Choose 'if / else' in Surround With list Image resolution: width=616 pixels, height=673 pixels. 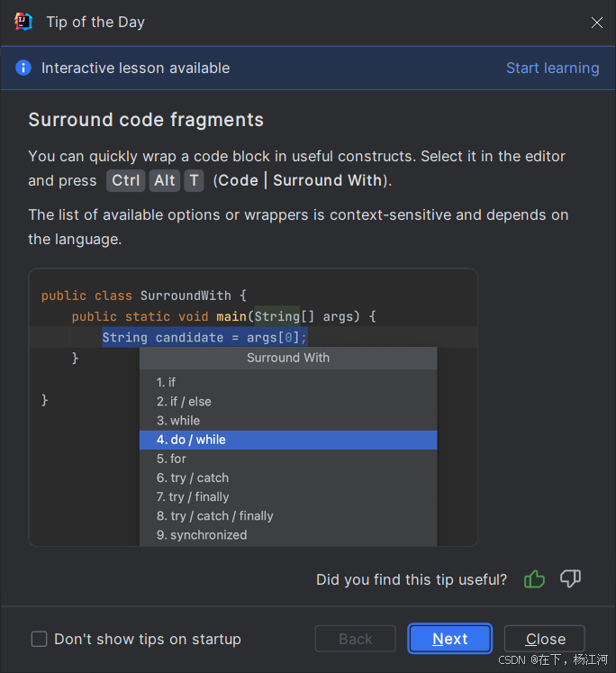click(x=185, y=402)
